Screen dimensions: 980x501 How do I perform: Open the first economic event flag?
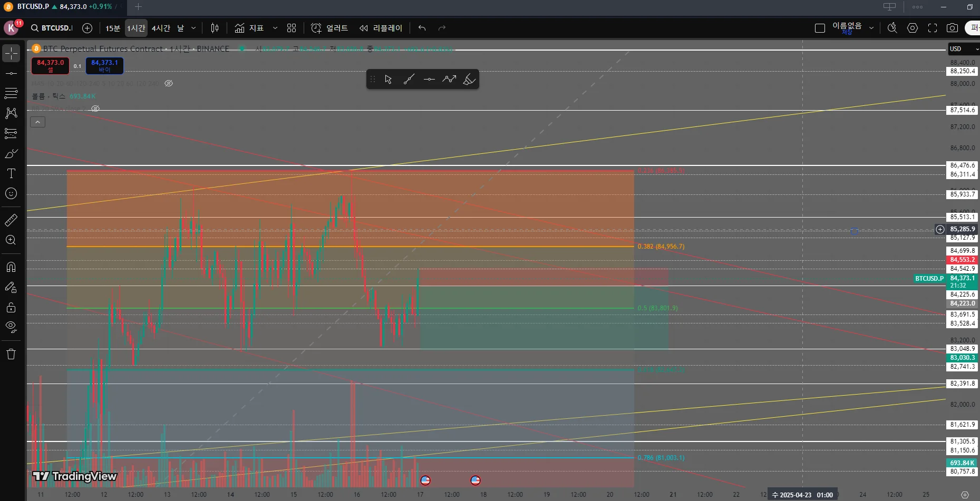425,480
